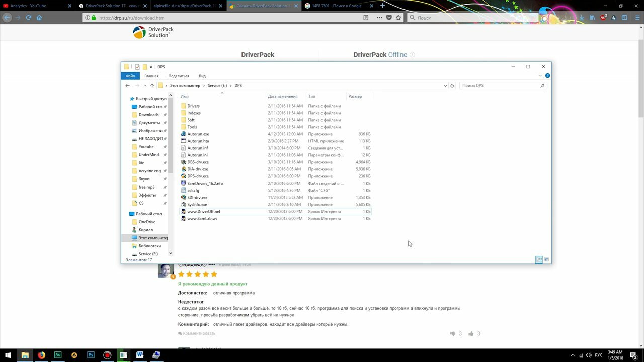
Task: Select OneDrive in the navigation pane
Action: tap(147, 222)
